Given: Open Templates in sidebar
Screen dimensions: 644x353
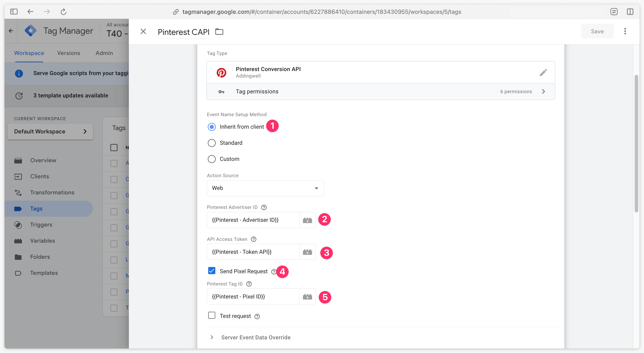Looking at the screenshot, I should (x=44, y=273).
